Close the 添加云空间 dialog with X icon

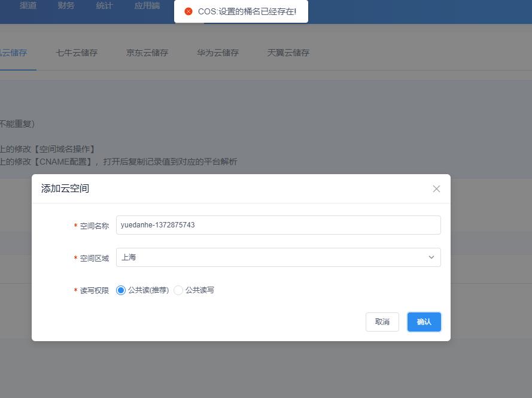[436, 189]
